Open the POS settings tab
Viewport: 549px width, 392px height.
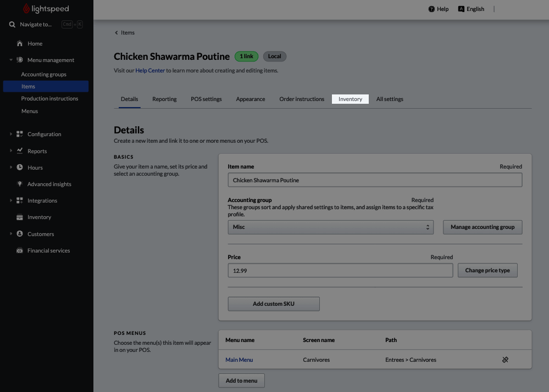pos(206,99)
